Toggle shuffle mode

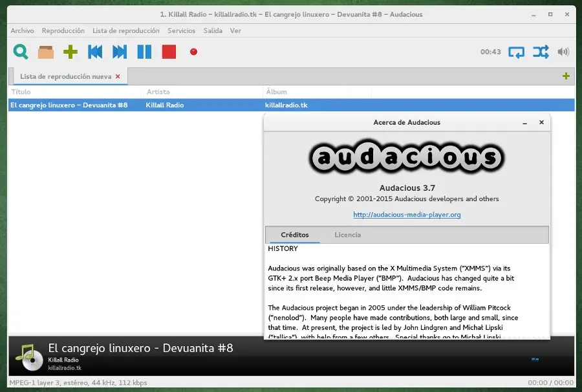[541, 52]
